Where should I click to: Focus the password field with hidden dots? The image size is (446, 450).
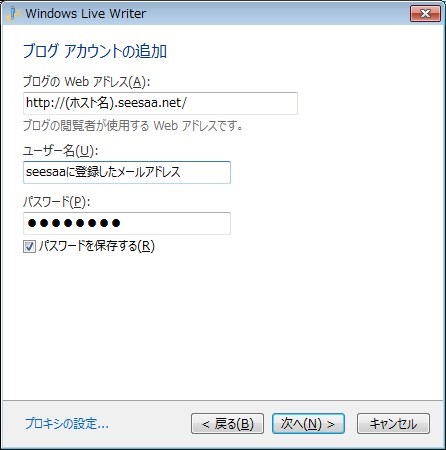[x=127, y=223]
